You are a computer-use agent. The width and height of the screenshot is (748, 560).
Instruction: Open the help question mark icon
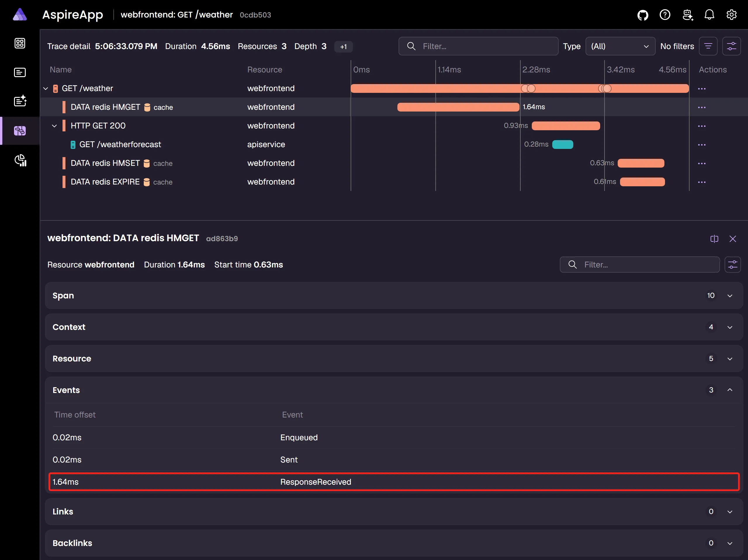665,15
